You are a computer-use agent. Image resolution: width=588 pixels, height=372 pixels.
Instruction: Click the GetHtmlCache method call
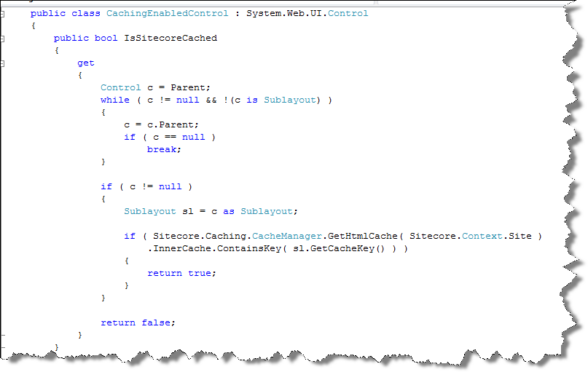click(363, 236)
